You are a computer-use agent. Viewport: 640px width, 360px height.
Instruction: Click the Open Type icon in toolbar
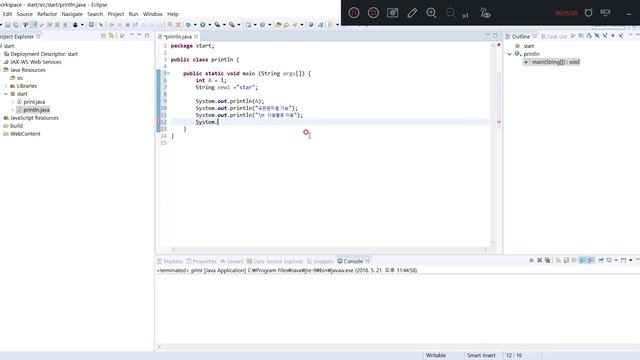click(278, 25)
